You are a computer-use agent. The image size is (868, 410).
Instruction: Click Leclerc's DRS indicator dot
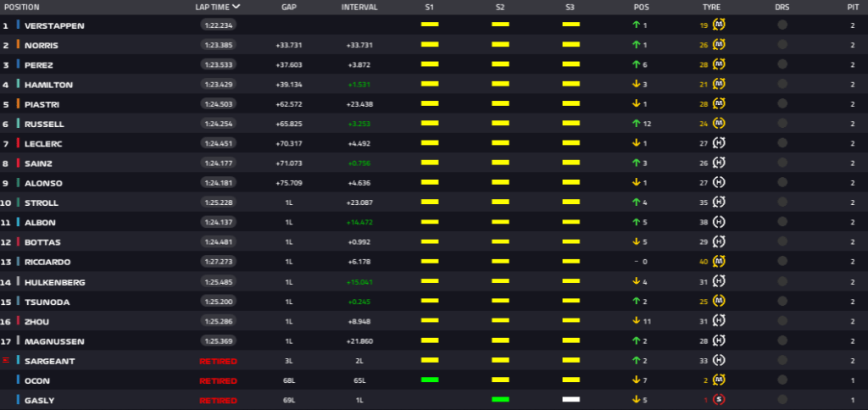(782, 143)
